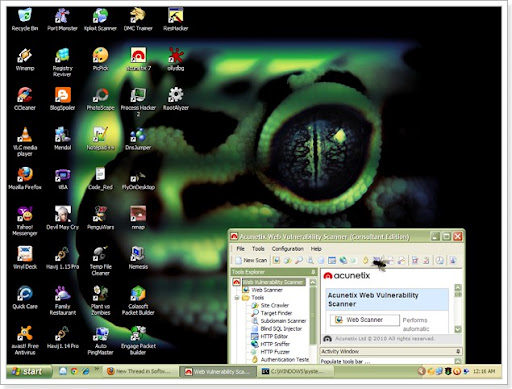The height and width of the screenshot is (389, 512).
Task: Select the Winamp desktop icon
Action: click(x=25, y=59)
